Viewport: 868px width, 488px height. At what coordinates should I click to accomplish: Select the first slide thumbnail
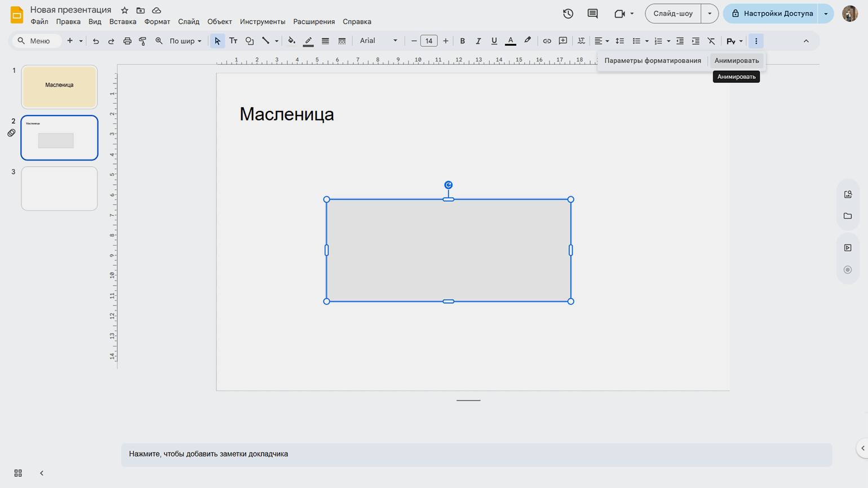click(59, 87)
